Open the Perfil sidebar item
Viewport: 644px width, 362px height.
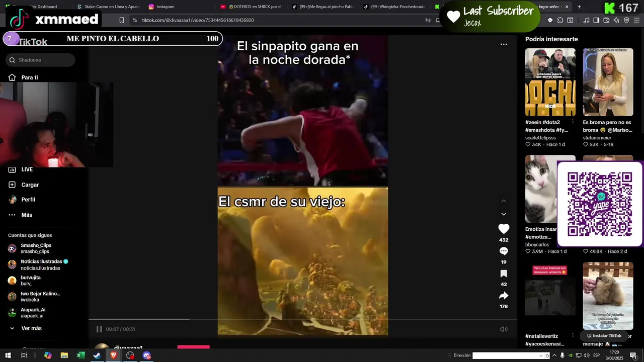coord(22,200)
